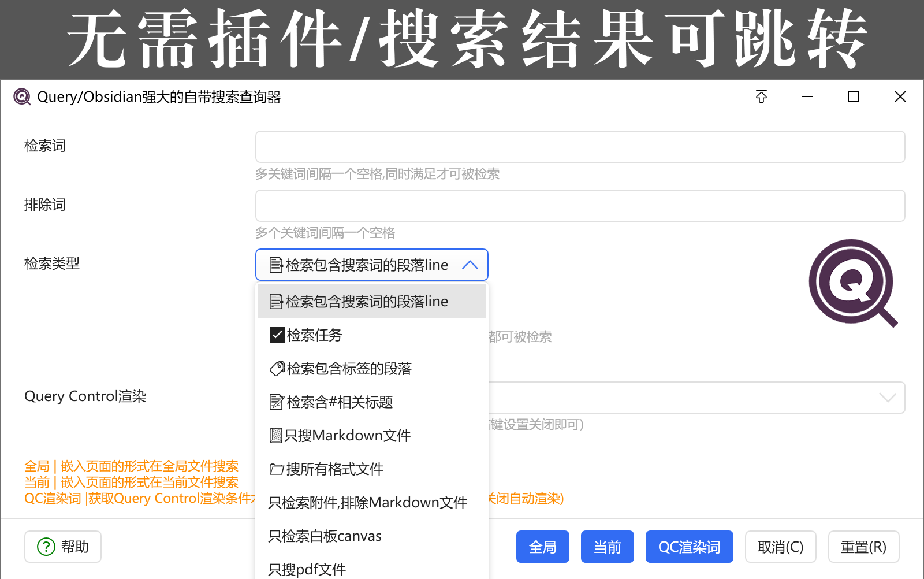The height and width of the screenshot is (579, 924).
Task: Select 检索含#相关标题 option
Action: (372, 402)
